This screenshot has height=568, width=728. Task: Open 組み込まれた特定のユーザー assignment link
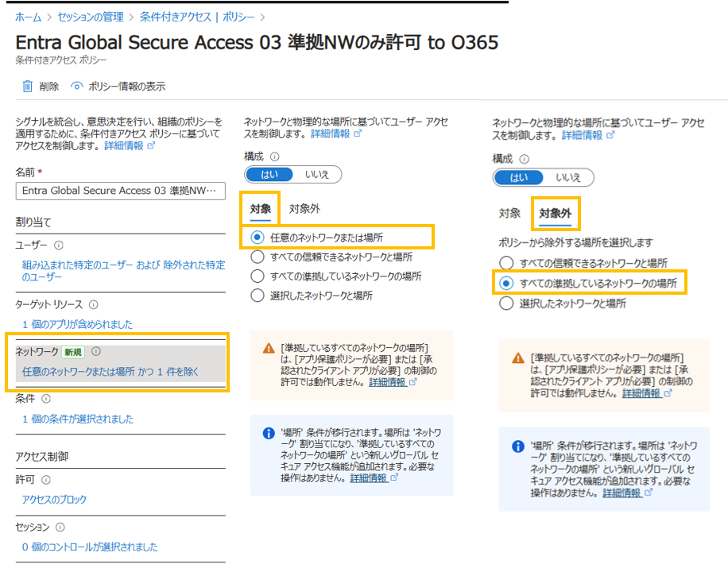[123, 271]
